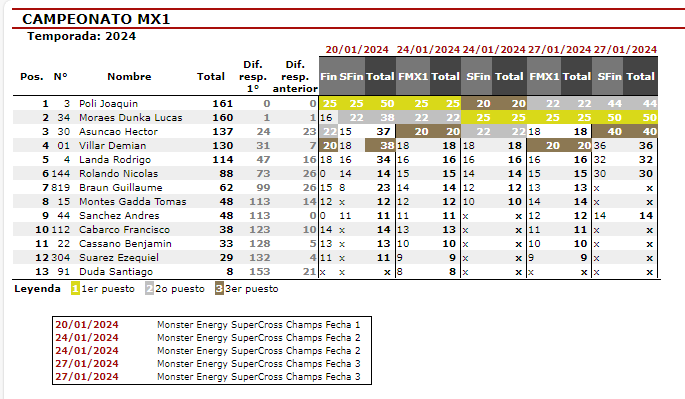Click the yellow 1er puesto legend swatch
Viewport: 685px width, 399px height.
pos(76,289)
